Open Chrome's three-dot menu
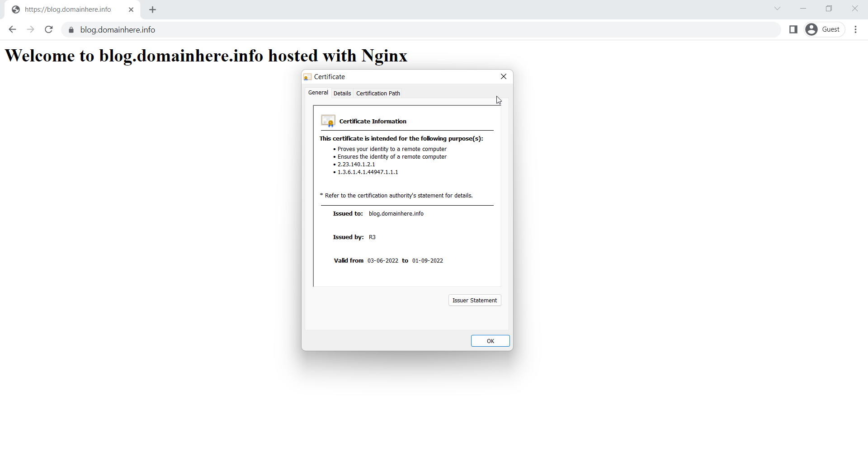868x461 pixels. click(x=856, y=29)
